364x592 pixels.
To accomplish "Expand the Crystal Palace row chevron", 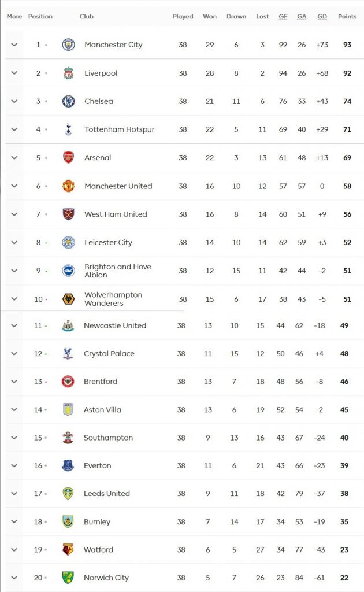I will point(14,353).
